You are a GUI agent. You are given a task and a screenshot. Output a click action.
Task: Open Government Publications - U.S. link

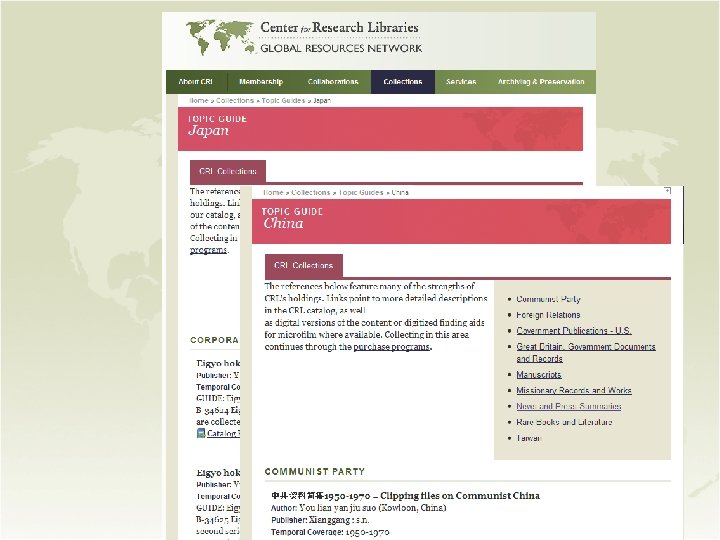coord(574,331)
